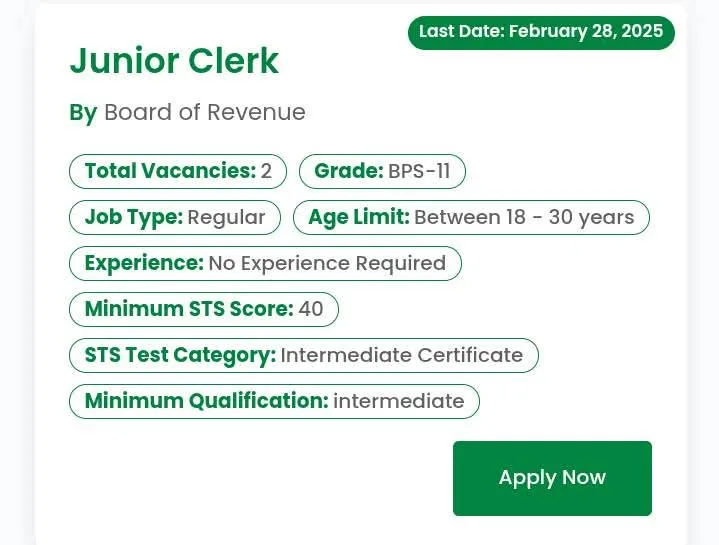Click the lowercase "intermediate" qualification value
Screen dimensions: 719x545
[398, 401]
